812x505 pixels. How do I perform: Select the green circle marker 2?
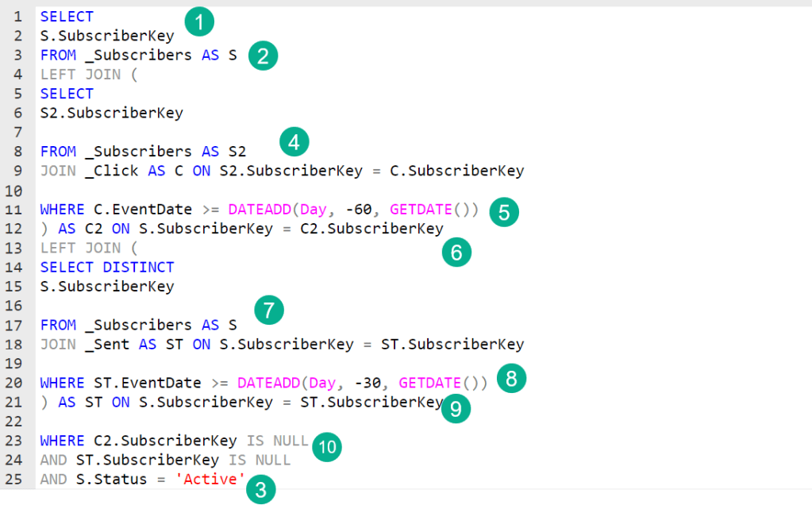[263, 56]
